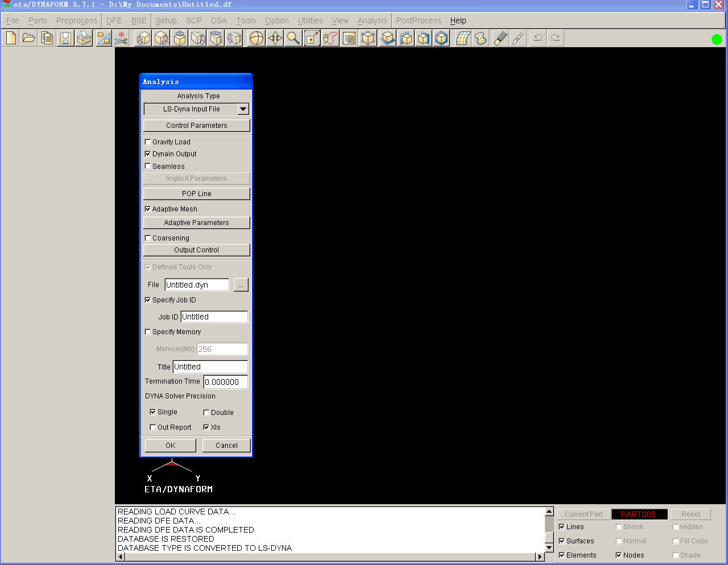This screenshot has height=565, width=728.
Task: Click the Control Parameters button
Action: pyautogui.click(x=197, y=126)
